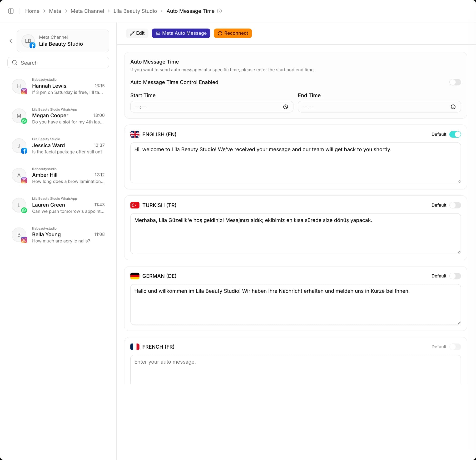
Task: Click Amber Hill's avatar with Instagram badge
Action: [x=19, y=176]
